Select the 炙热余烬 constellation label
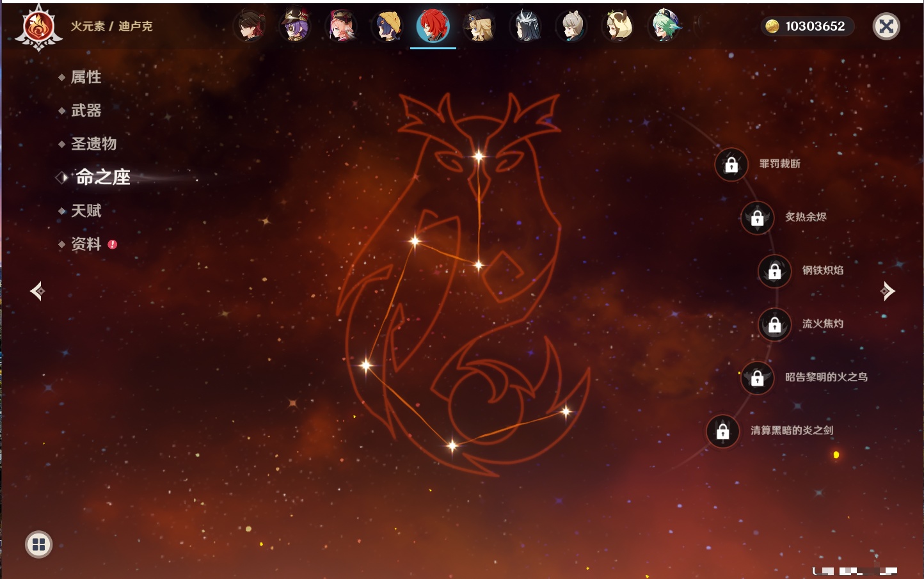924x579 pixels. tap(806, 217)
